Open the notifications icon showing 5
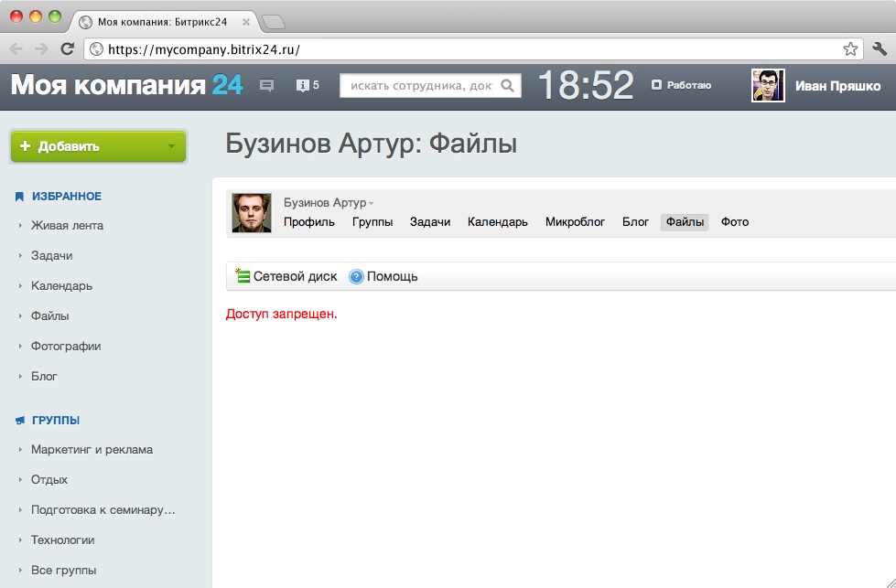The height and width of the screenshot is (588, 896). 303,86
